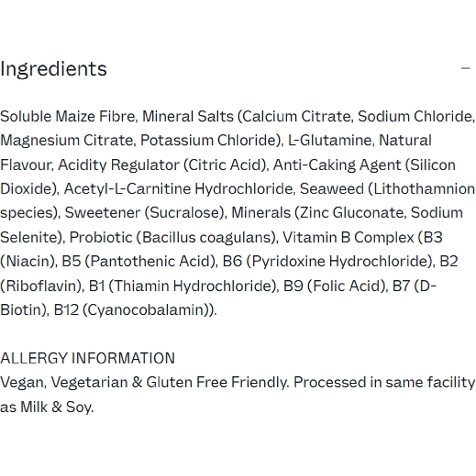Click the Acidity Regulator text
The width and height of the screenshot is (476, 476).
point(118,165)
